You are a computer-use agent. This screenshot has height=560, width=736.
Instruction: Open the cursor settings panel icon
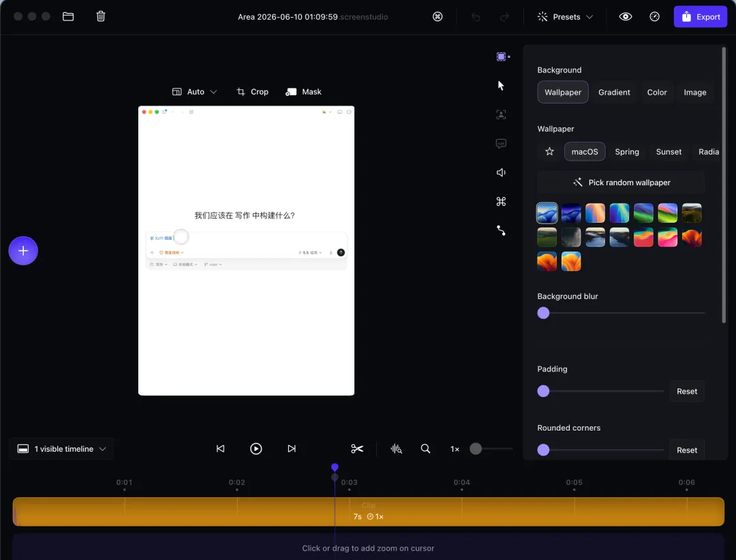coord(501,85)
